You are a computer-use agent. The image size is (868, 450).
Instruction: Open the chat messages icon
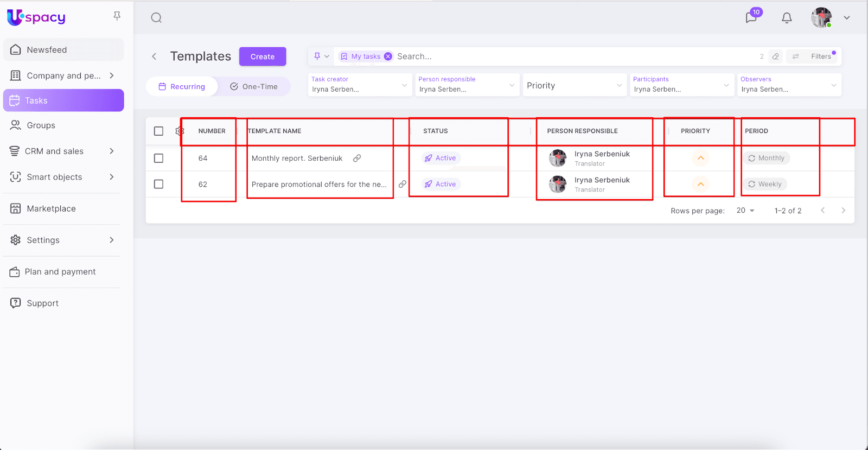(x=751, y=17)
